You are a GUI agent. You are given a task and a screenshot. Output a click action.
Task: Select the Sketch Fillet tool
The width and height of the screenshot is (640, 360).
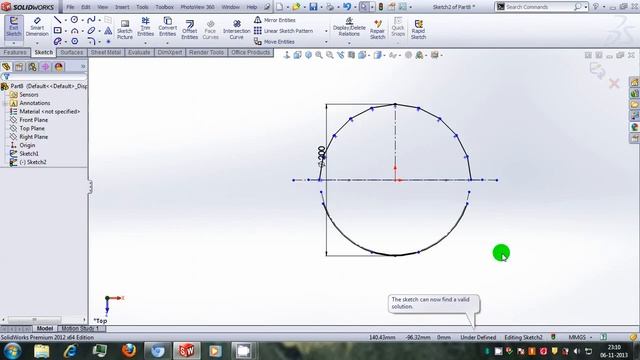point(91,41)
